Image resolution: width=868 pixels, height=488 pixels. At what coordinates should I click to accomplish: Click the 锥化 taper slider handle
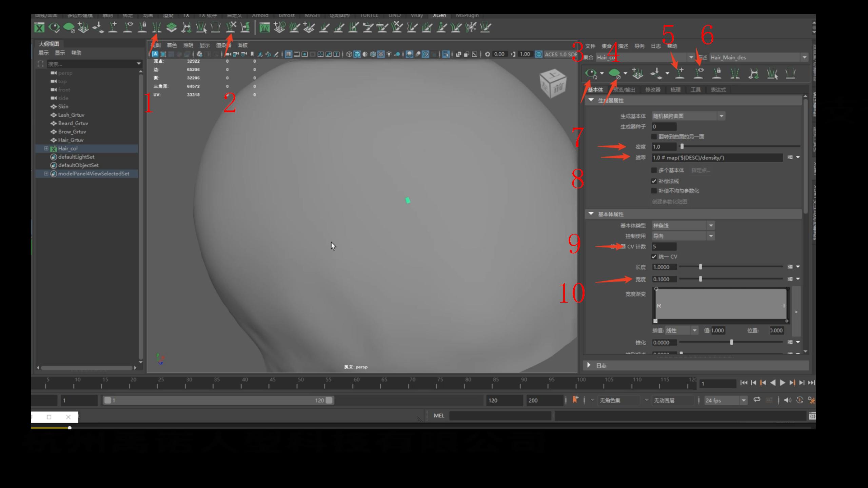click(x=731, y=343)
